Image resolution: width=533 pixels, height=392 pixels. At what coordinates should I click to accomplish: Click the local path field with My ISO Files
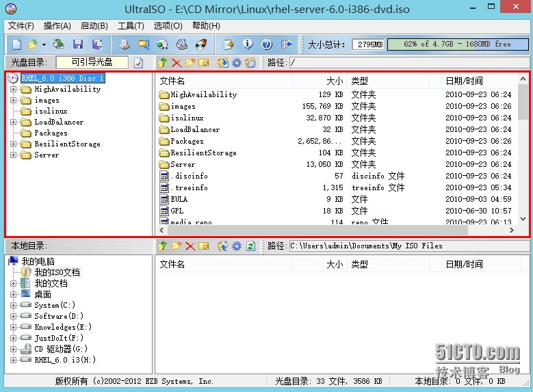(x=409, y=246)
